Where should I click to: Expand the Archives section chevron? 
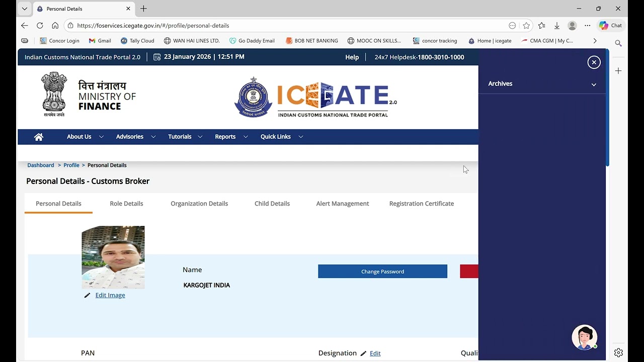tap(594, 84)
